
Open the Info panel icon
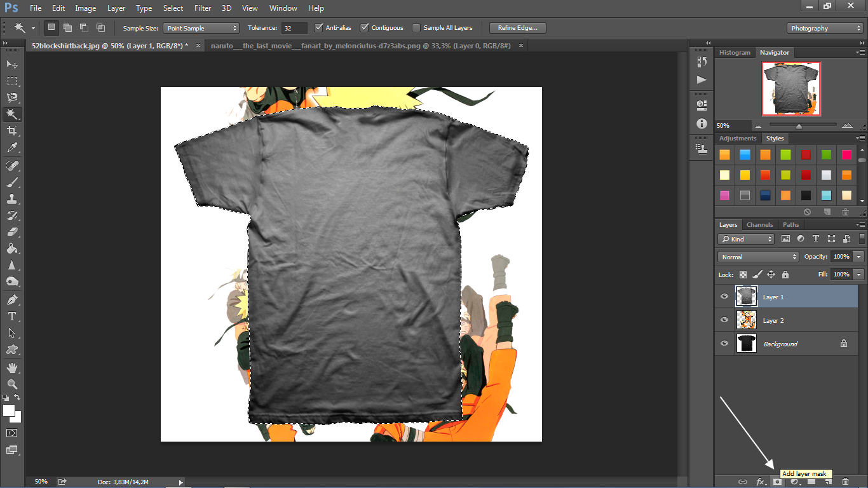702,123
